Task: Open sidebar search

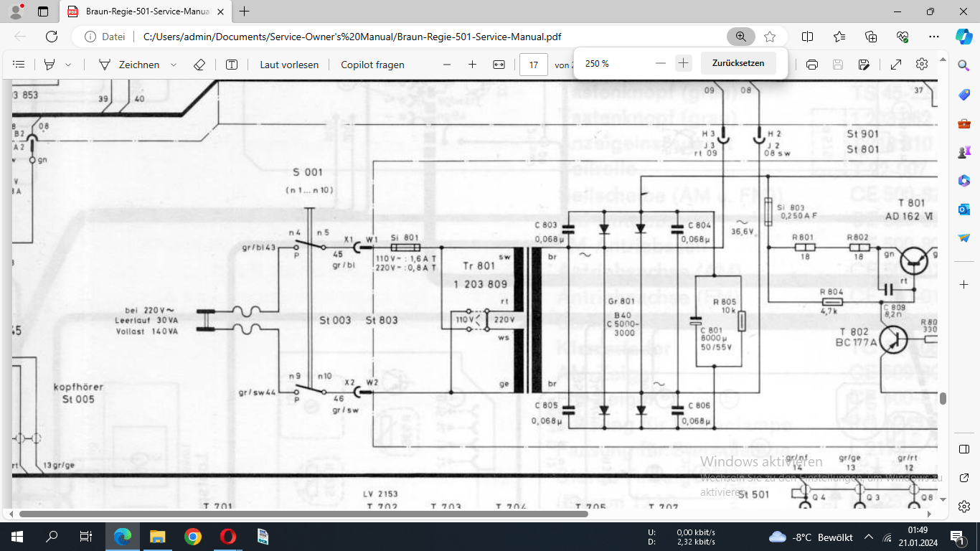Action: pos(963,65)
